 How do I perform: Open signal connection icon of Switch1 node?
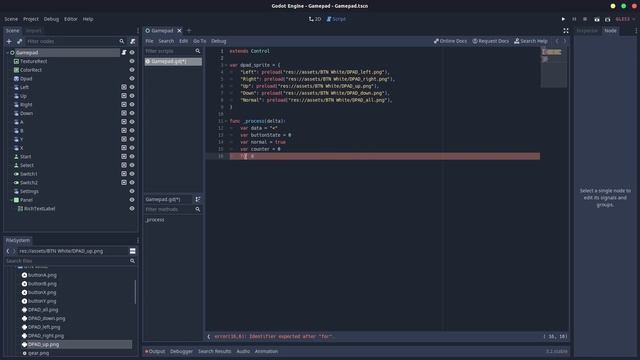point(124,174)
